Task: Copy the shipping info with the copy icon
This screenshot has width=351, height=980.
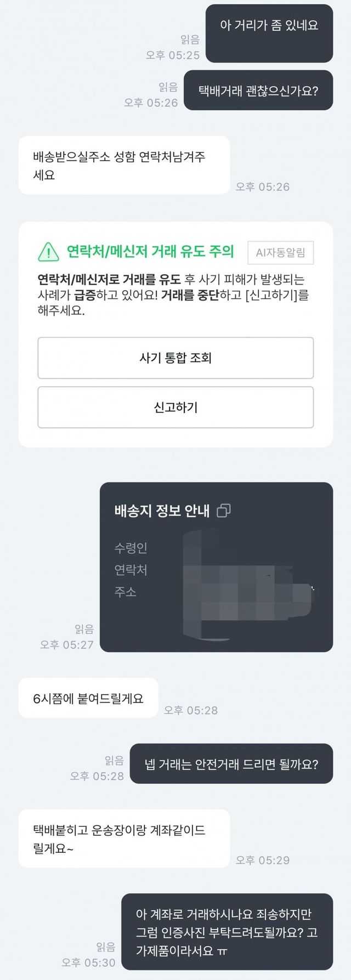Action: pos(223,511)
